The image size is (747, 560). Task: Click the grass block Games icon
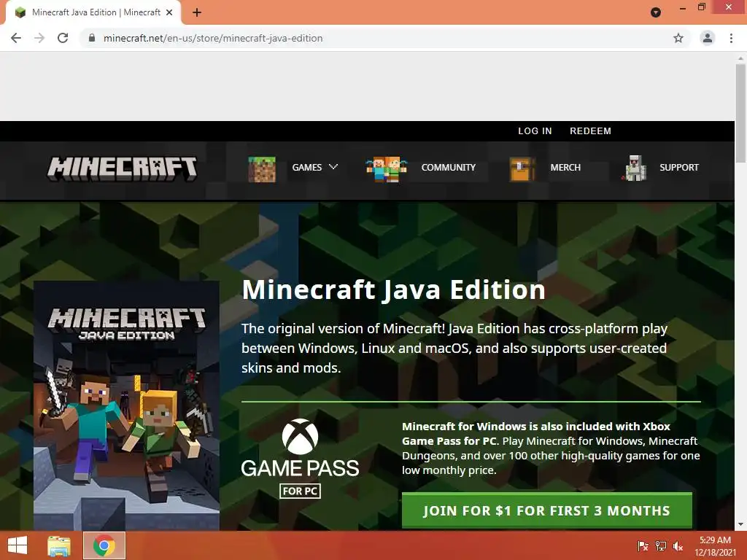point(262,169)
